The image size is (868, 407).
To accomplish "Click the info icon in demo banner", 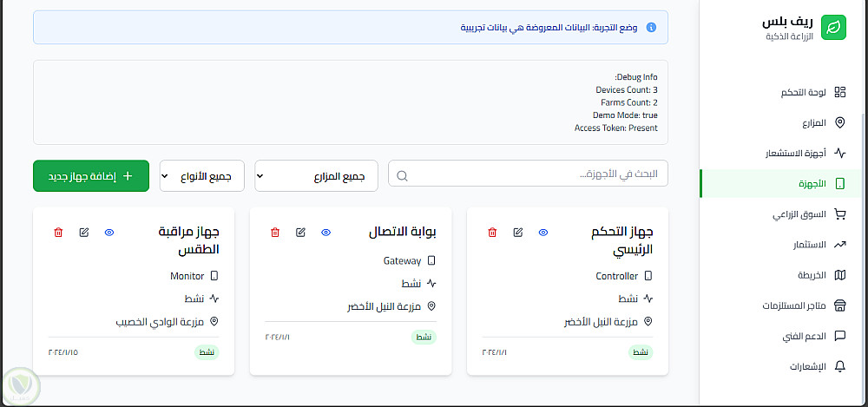I will click(651, 28).
